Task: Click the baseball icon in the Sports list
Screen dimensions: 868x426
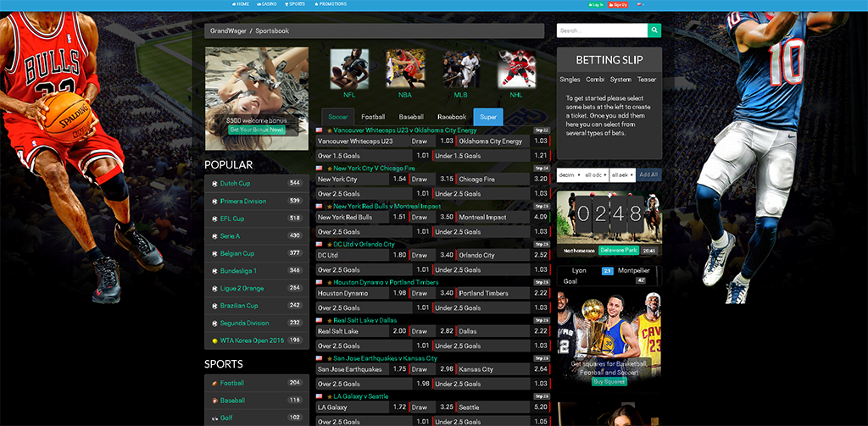Action: click(214, 401)
